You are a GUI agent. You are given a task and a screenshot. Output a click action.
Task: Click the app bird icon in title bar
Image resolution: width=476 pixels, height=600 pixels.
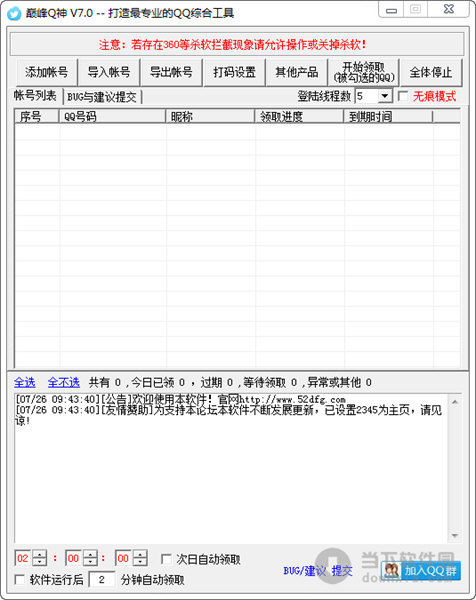point(15,14)
